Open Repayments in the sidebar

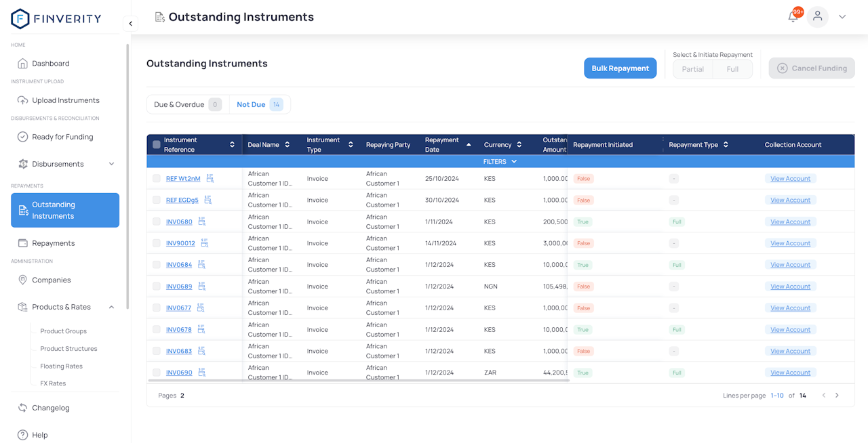(53, 243)
